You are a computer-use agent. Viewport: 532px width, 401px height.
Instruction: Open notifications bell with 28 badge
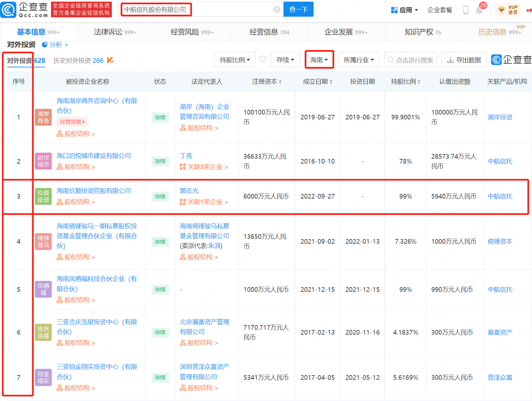click(479, 9)
